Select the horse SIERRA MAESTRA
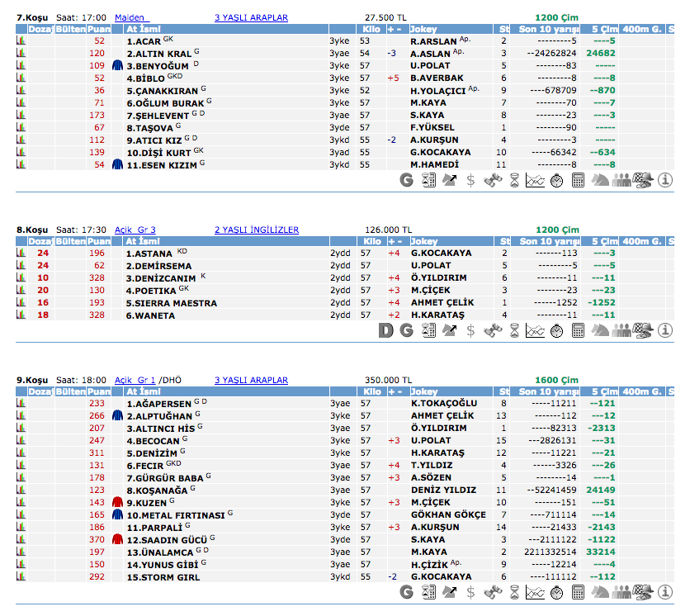690x616 pixels. tap(171, 303)
